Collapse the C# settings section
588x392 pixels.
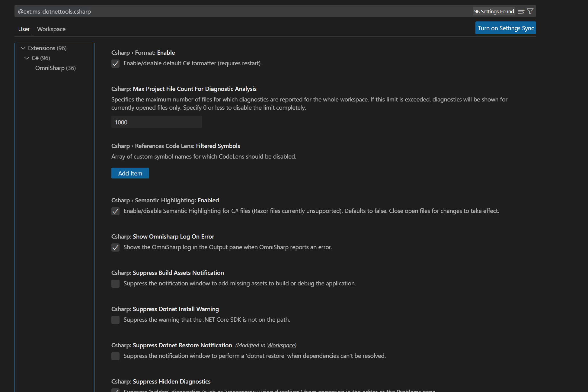click(27, 58)
